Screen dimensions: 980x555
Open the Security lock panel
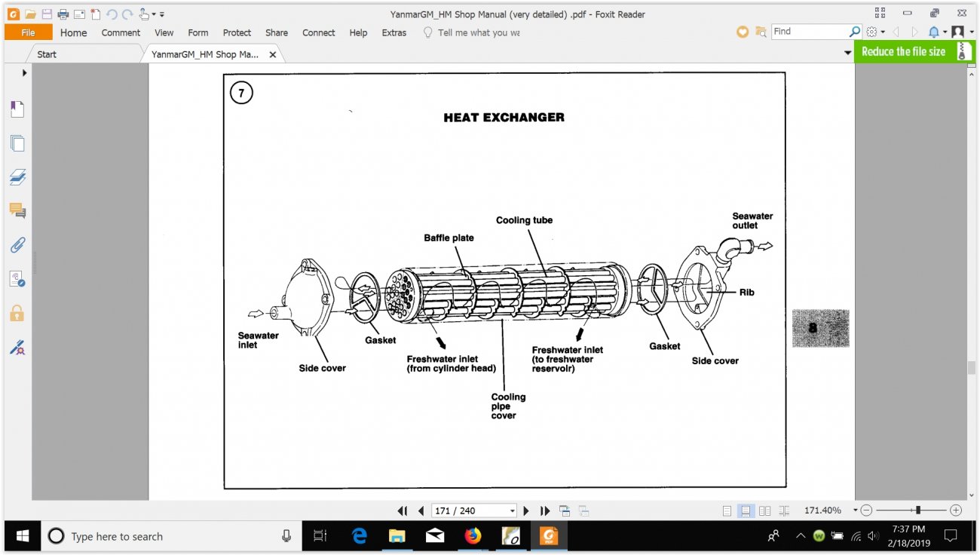[x=17, y=312]
